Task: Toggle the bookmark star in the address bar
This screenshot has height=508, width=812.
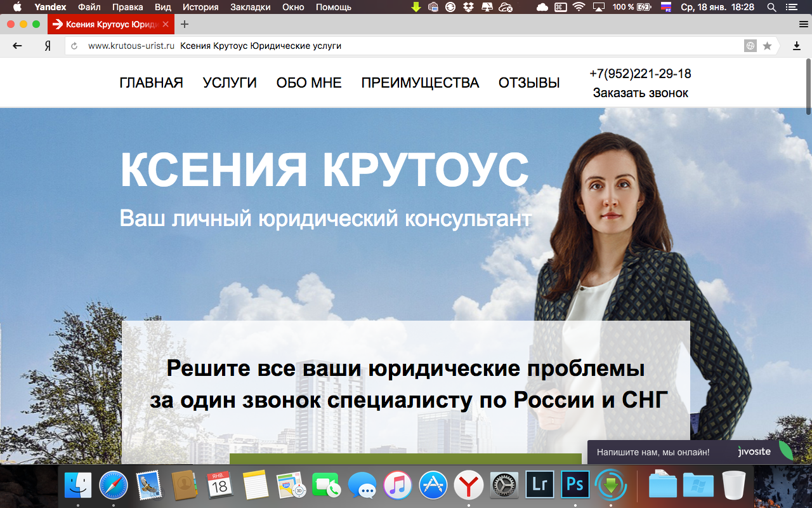Action: (x=768, y=45)
